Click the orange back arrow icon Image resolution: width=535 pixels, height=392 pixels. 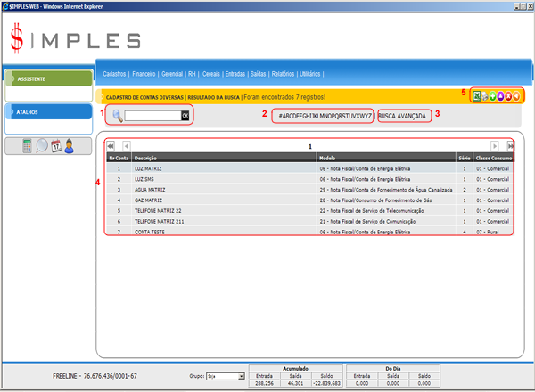tap(518, 95)
